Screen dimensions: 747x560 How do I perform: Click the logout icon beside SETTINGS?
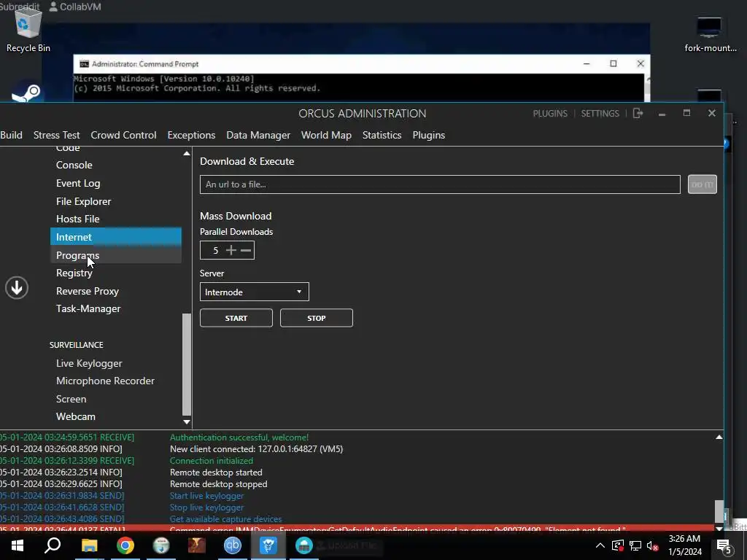638,113
